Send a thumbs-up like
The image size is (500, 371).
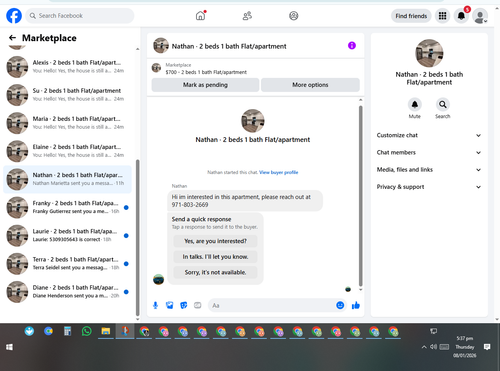(356, 305)
